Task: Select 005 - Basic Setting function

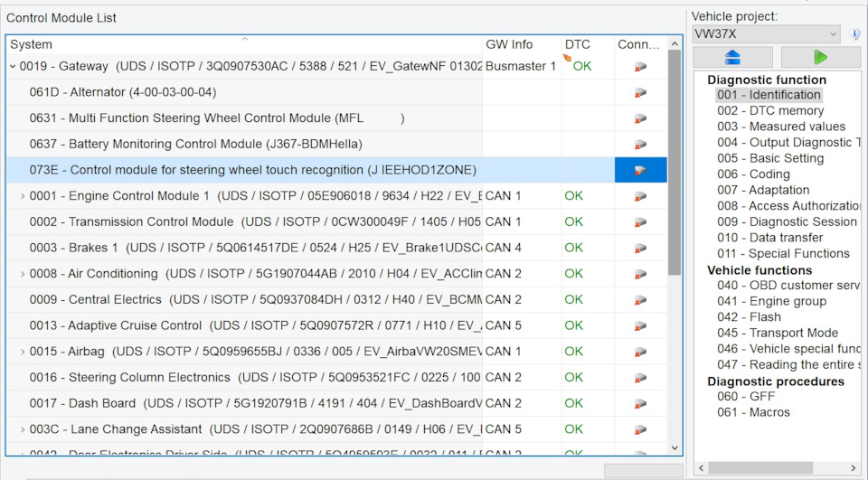Action: click(770, 158)
